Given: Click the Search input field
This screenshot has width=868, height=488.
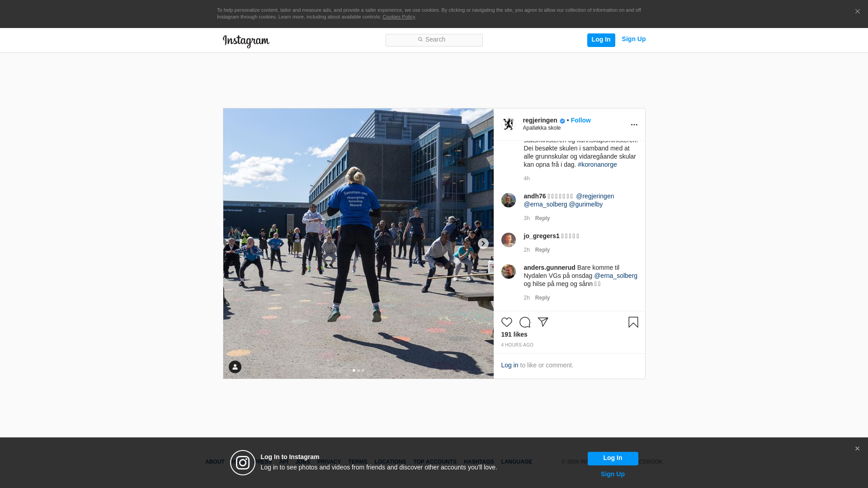Looking at the screenshot, I should [434, 40].
